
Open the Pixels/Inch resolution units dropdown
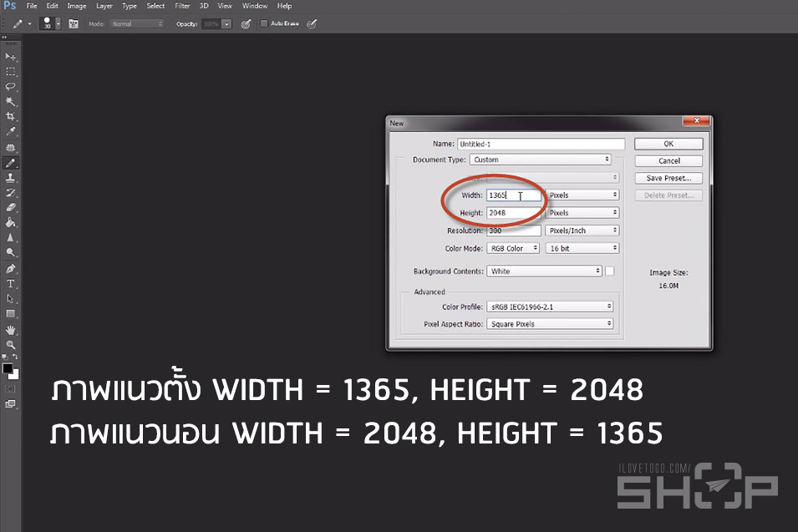[x=582, y=231]
